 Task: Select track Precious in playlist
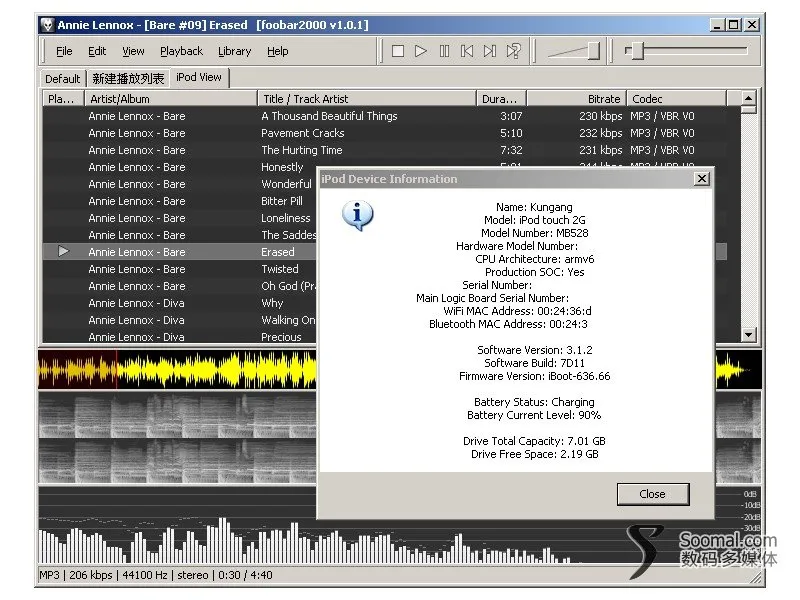coord(281,337)
